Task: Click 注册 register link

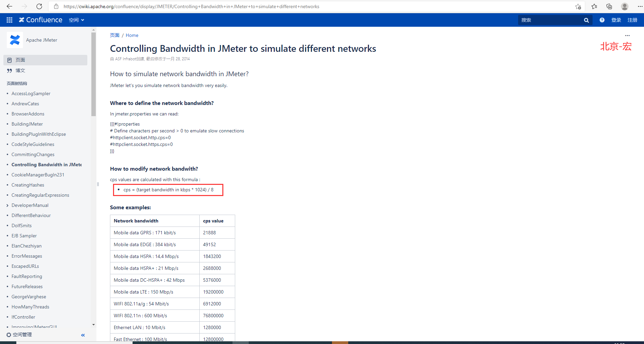Action: click(x=632, y=20)
